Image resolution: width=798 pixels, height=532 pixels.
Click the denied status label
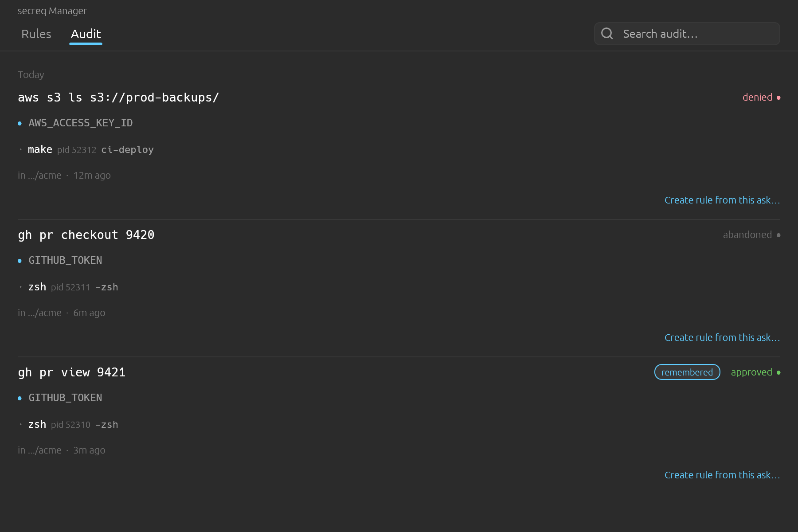[x=757, y=98]
